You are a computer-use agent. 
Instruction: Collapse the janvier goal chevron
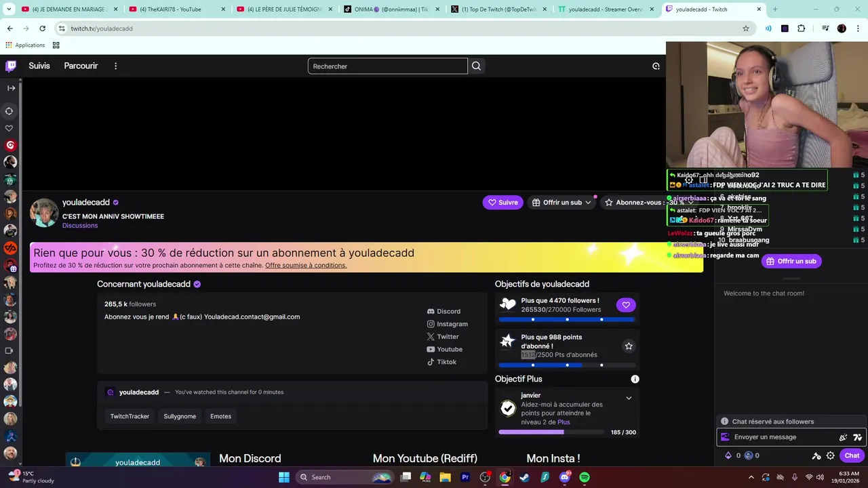[629, 398]
